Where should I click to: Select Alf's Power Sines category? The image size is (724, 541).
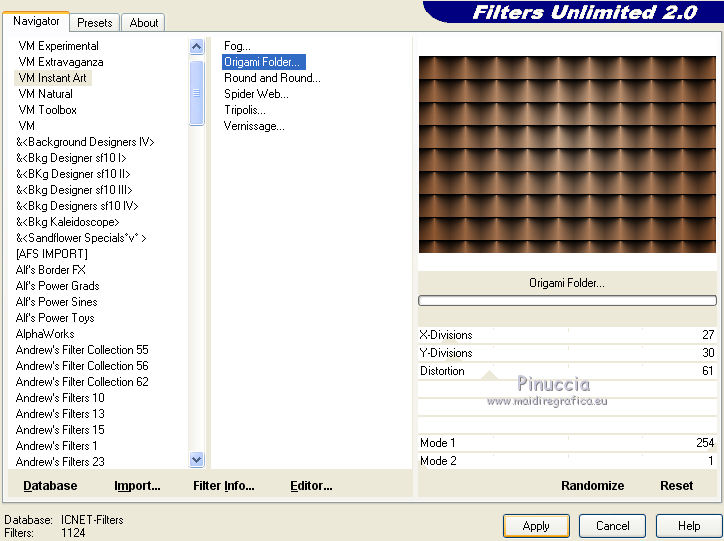[57, 302]
